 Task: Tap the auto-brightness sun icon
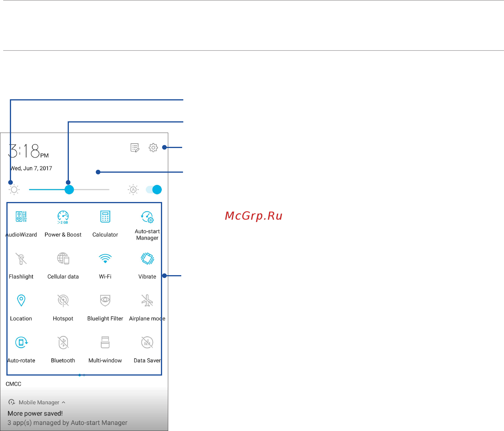click(133, 190)
